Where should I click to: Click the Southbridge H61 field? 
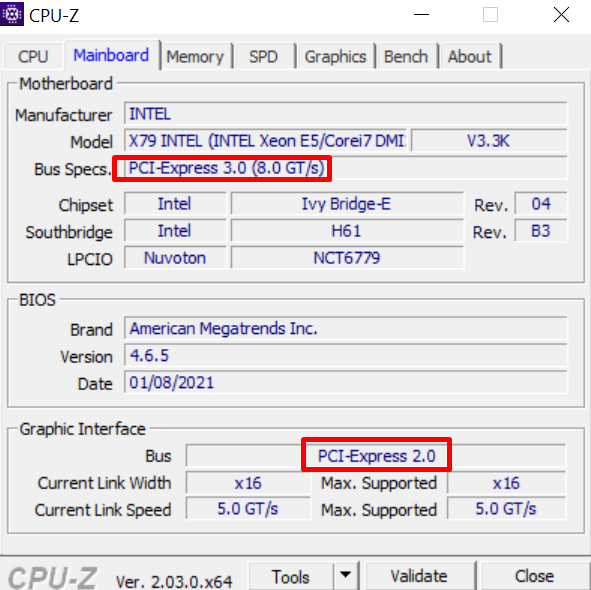[347, 230]
